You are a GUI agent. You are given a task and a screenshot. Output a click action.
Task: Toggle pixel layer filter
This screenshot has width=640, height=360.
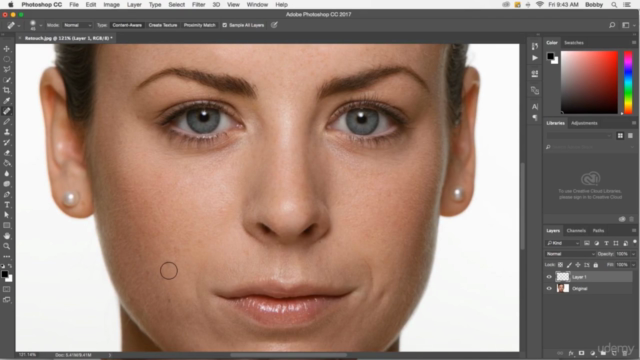tap(587, 243)
